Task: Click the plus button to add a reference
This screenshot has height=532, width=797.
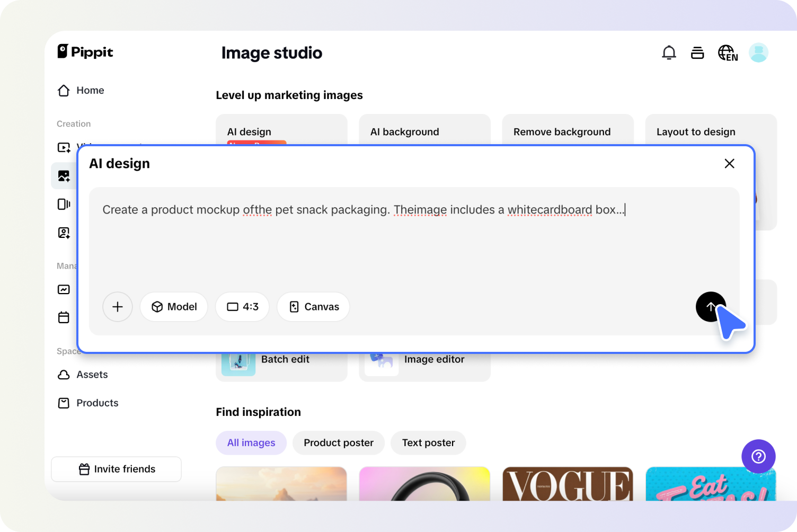Action: [118, 307]
